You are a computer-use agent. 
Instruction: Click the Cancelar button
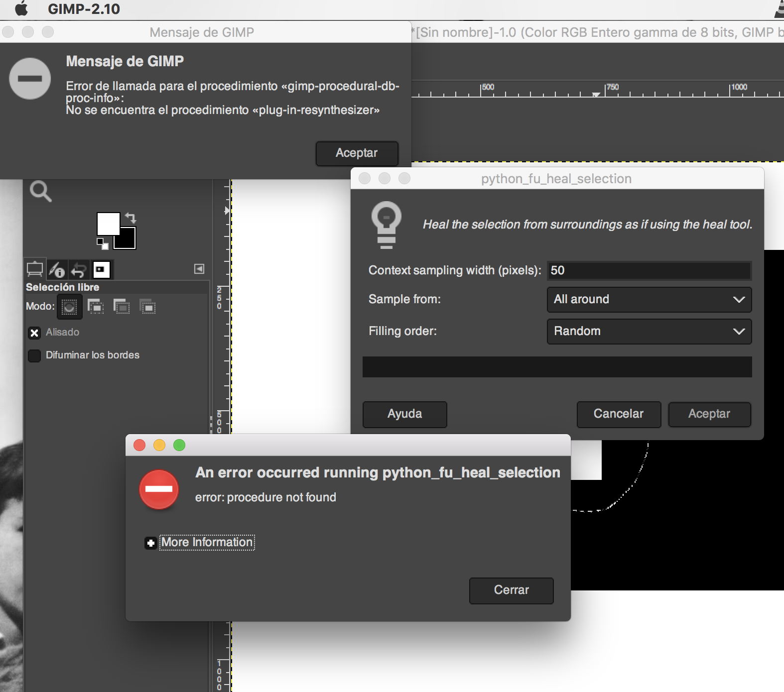pos(619,414)
